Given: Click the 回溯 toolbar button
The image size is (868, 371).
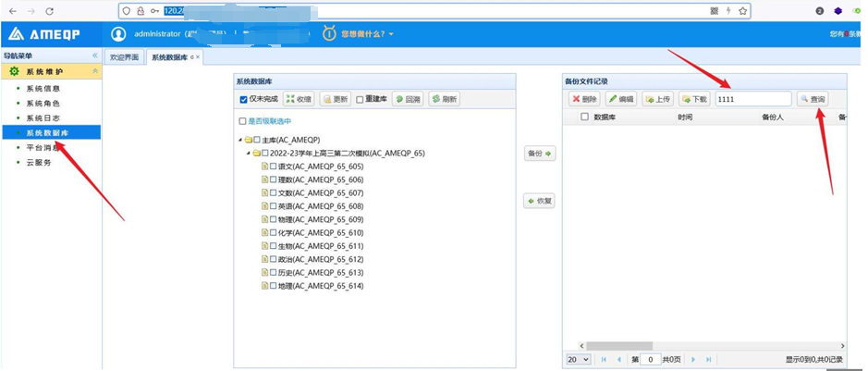Looking at the screenshot, I should tap(408, 99).
